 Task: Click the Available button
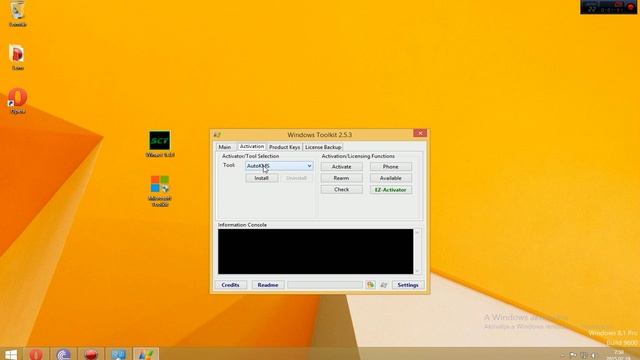(391, 178)
